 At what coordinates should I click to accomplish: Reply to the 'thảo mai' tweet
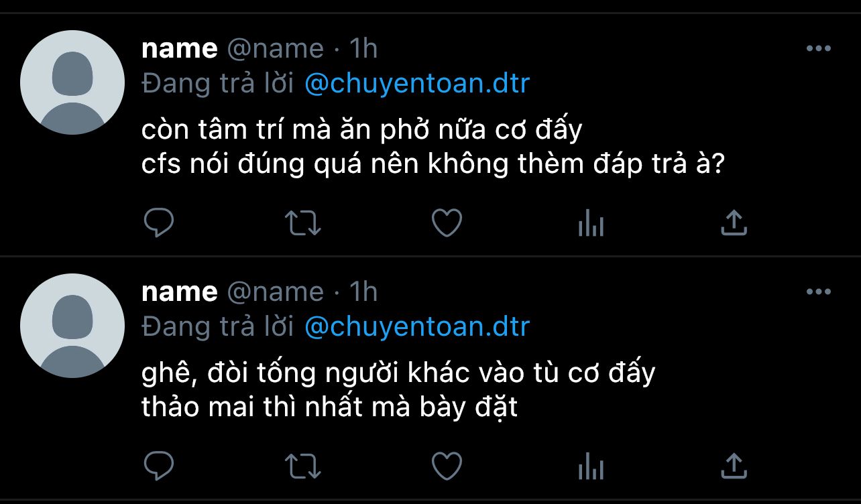pyautogui.click(x=159, y=466)
